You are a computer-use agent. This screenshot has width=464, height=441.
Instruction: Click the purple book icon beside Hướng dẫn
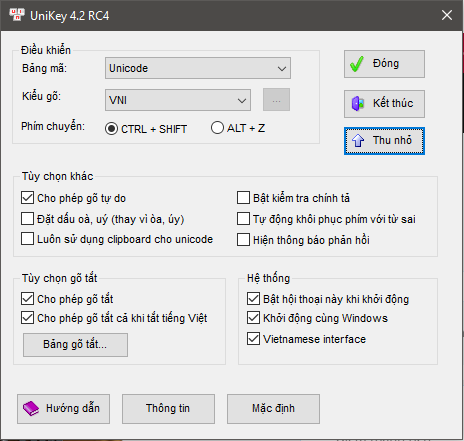[31, 408]
